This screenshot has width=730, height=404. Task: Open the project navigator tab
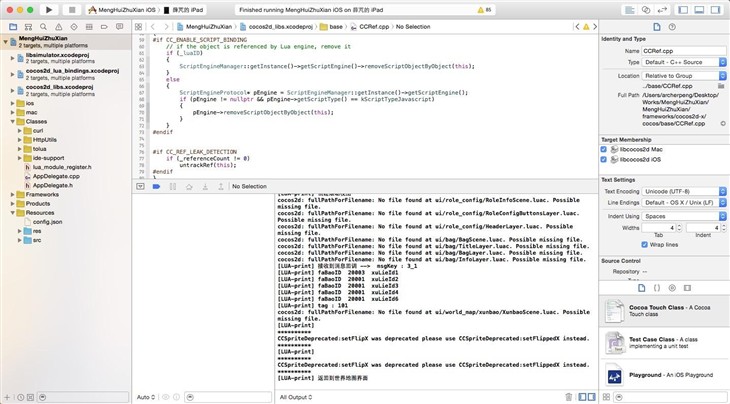13,27
